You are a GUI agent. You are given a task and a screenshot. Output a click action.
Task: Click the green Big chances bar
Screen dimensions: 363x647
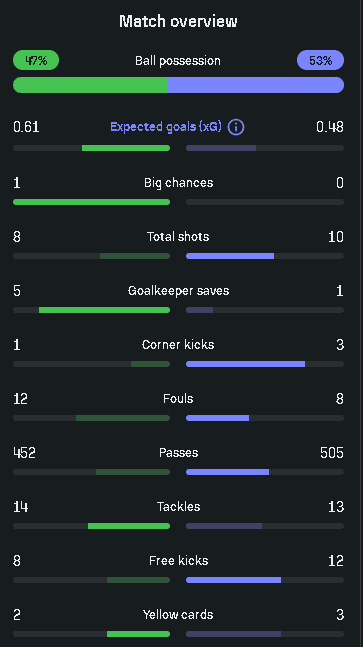click(92, 202)
